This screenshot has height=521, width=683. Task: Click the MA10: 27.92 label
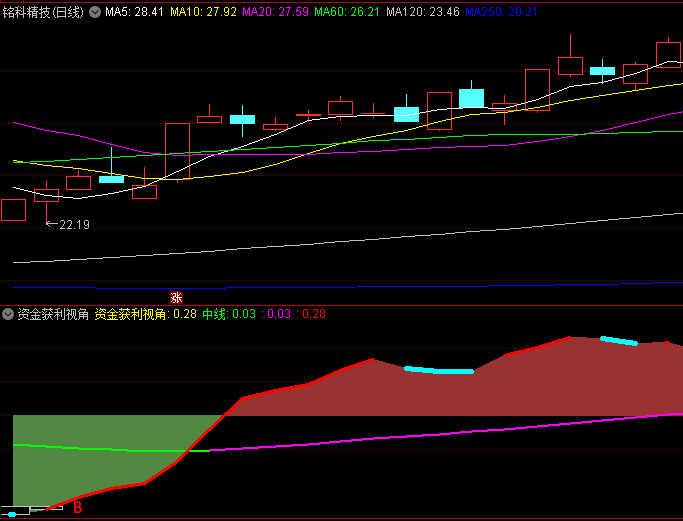(x=203, y=12)
